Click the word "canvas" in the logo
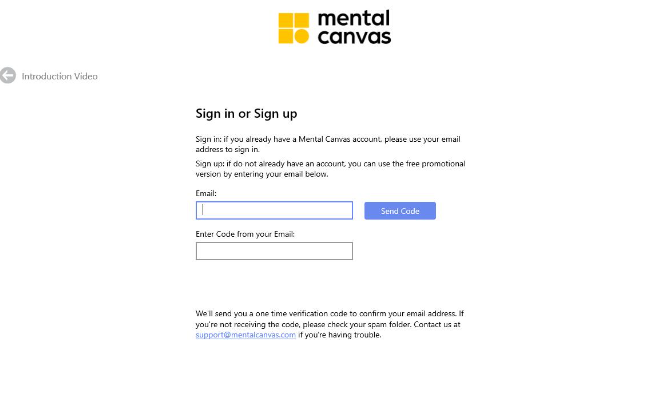 point(354,37)
